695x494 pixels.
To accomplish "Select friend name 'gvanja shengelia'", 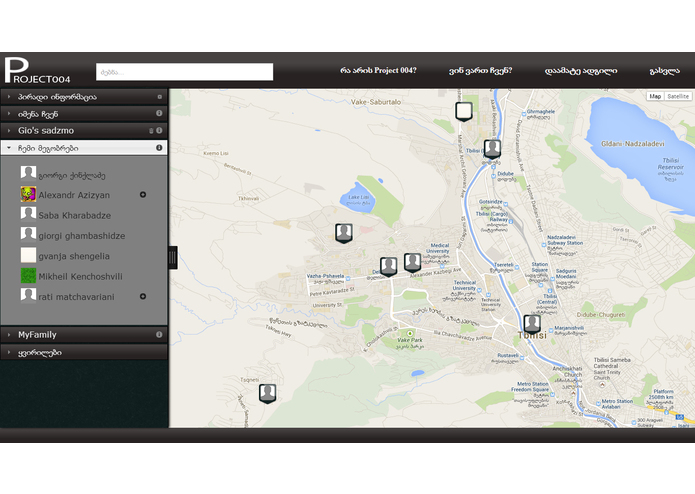I will click(74, 256).
